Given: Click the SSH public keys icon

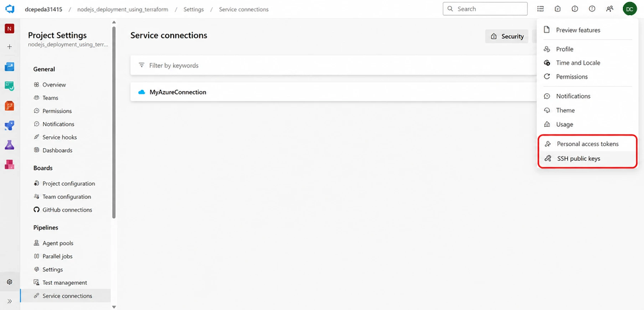Looking at the screenshot, I should (547, 158).
